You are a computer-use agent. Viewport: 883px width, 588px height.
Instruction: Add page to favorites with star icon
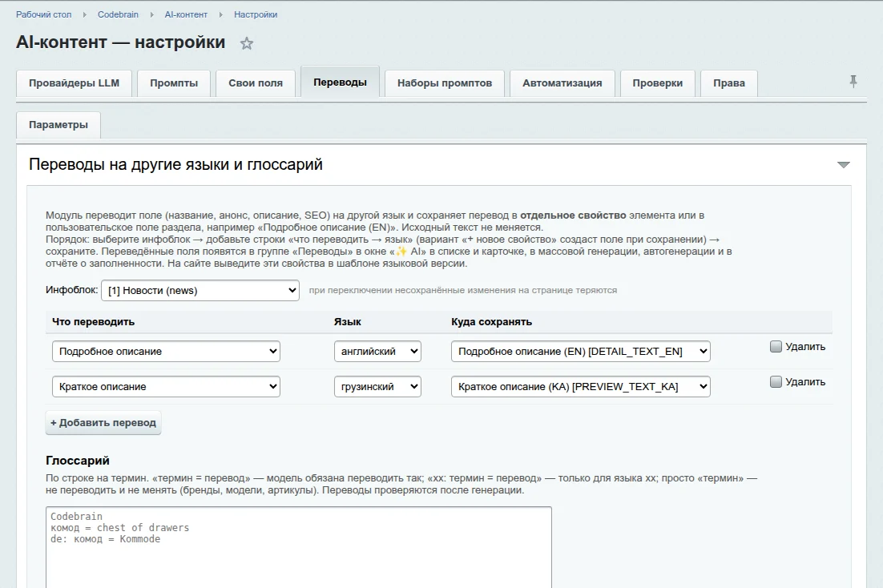coord(247,43)
